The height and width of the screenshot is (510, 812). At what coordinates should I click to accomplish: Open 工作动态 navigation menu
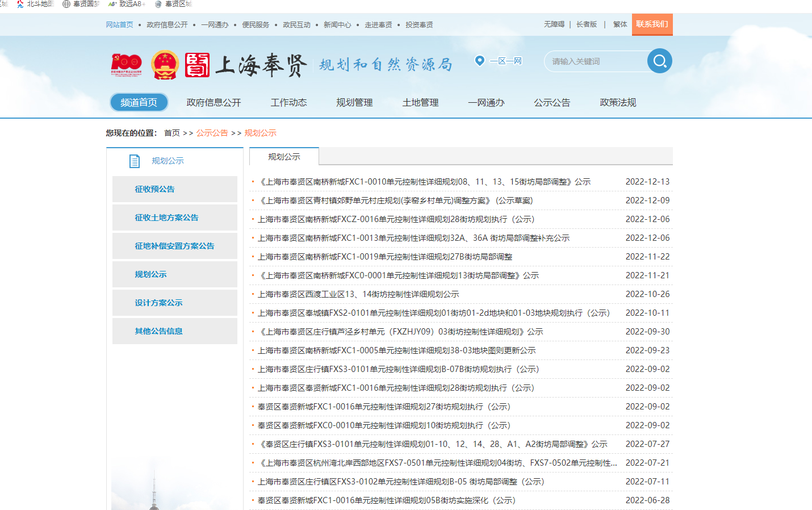point(288,103)
